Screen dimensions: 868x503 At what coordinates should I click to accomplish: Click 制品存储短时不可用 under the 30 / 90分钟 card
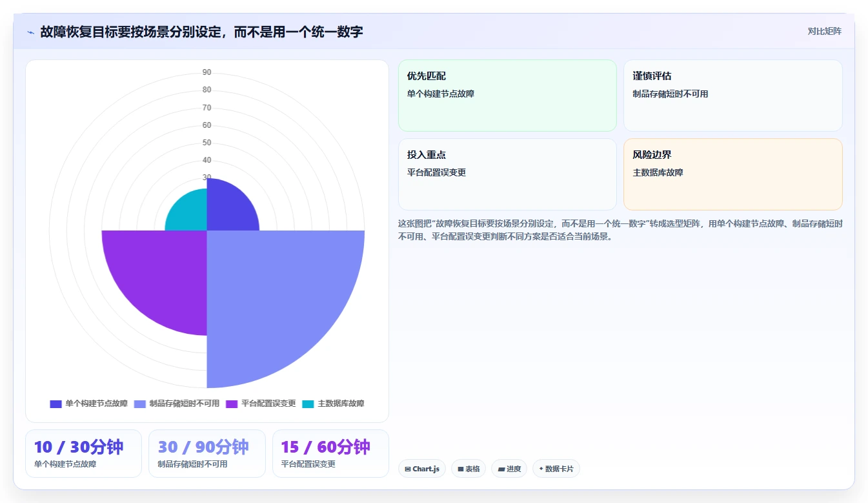coord(192,464)
